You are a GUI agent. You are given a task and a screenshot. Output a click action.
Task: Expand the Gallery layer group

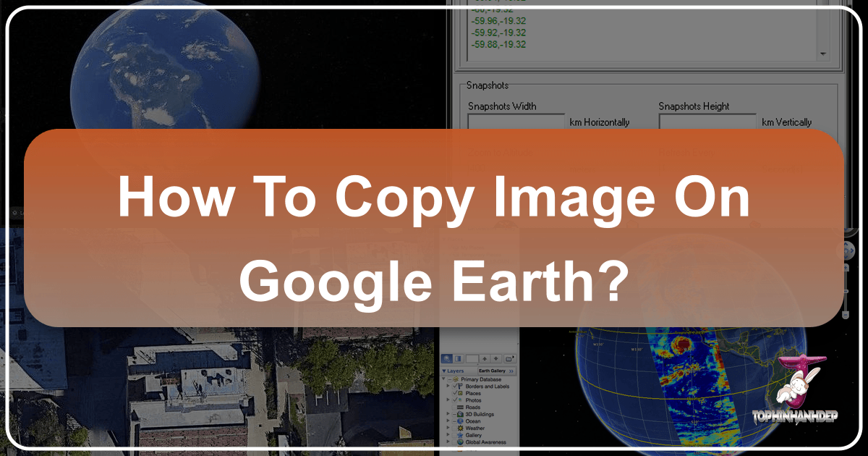(x=448, y=435)
